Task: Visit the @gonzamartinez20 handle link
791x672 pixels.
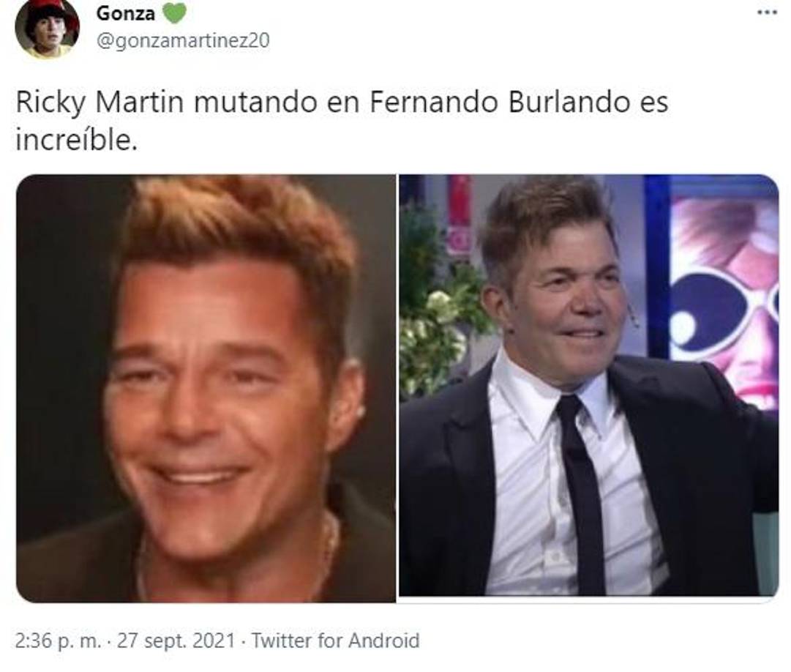Action: [183, 40]
